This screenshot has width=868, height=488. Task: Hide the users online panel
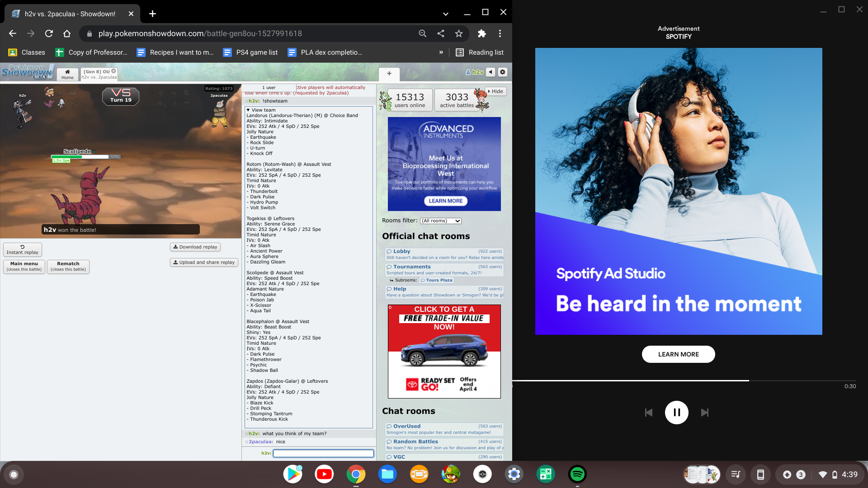pyautogui.click(x=495, y=91)
